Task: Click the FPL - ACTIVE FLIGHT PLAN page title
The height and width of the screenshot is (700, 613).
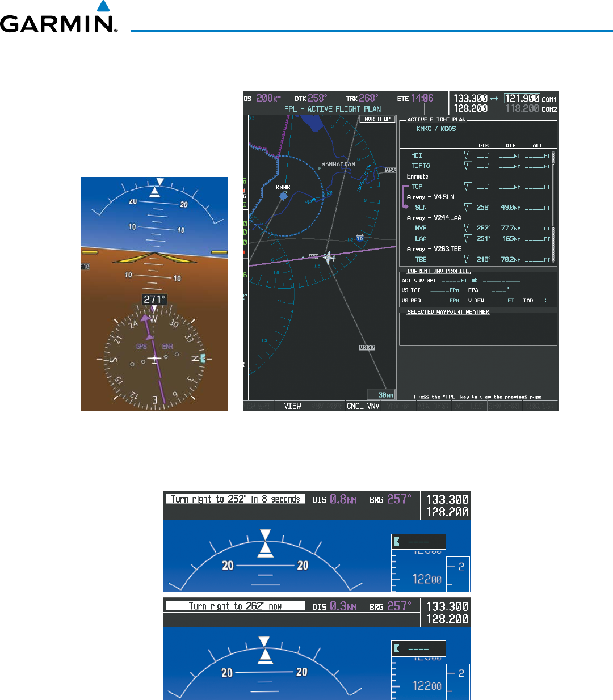Action: point(333,109)
